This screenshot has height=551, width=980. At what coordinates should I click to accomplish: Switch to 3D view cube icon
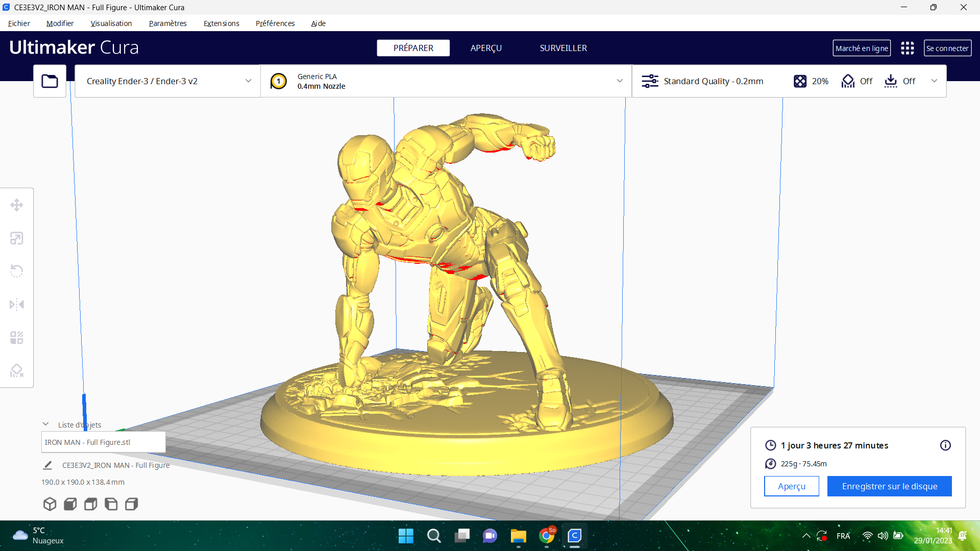[x=50, y=504]
